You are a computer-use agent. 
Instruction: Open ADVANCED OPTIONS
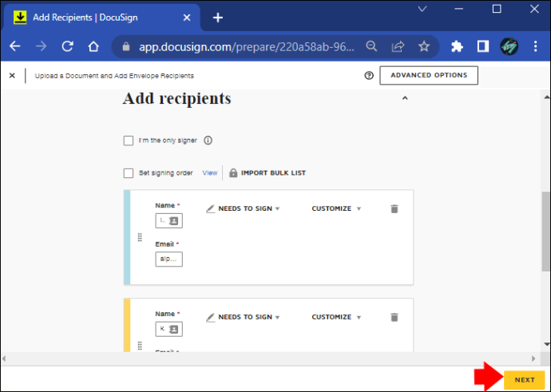click(x=429, y=75)
